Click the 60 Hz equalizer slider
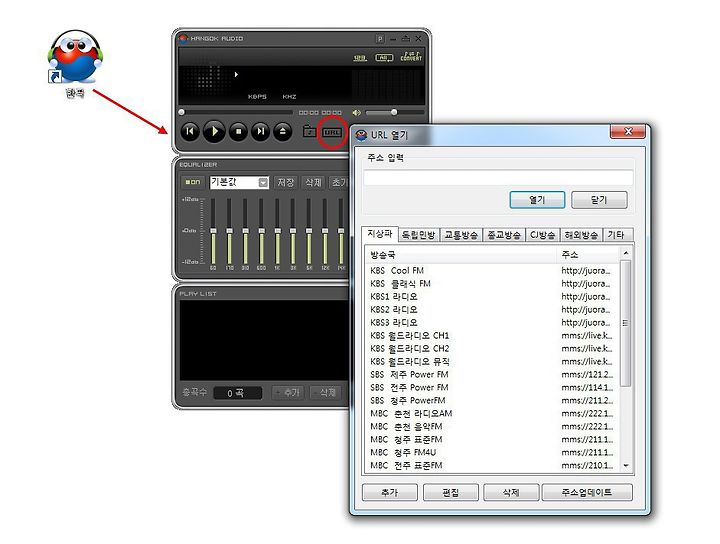This screenshot has height=544, width=720. click(x=213, y=231)
